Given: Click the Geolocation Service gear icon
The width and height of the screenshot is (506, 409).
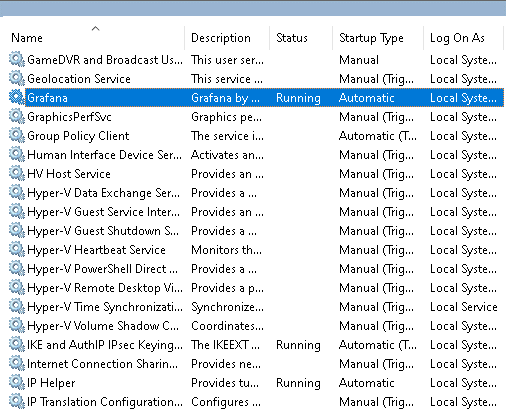Looking at the screenshot, I should [x=17, y=79].
